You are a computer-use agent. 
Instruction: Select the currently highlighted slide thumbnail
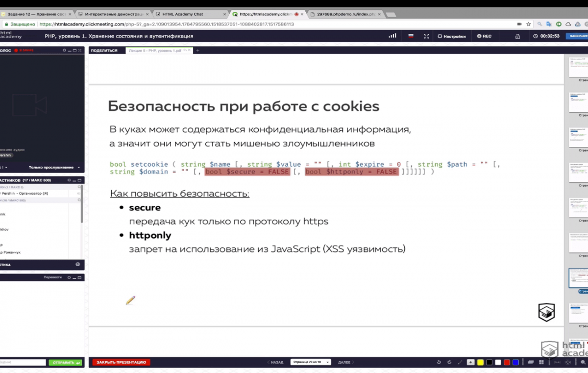coord(578,278)
